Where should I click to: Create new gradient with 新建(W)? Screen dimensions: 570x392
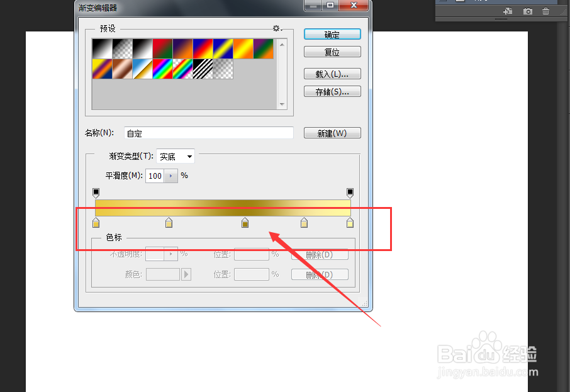[x=332, y=133]
